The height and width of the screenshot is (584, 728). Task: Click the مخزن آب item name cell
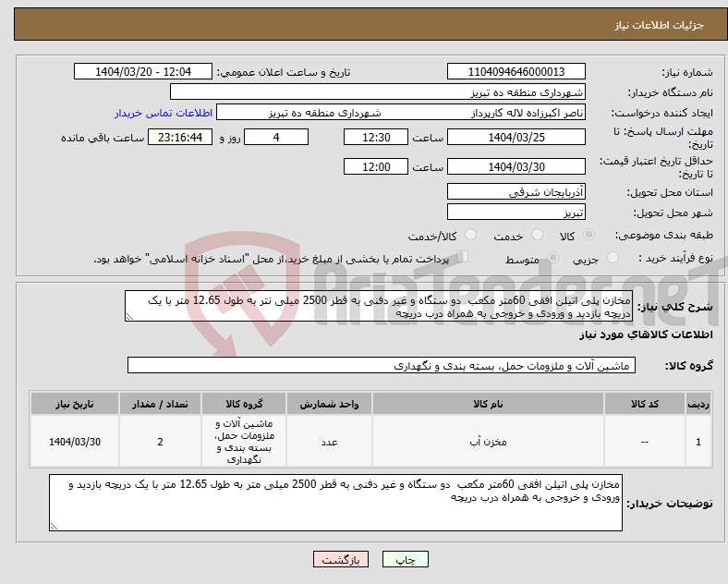pyautogui.click(x=488, y=442)
